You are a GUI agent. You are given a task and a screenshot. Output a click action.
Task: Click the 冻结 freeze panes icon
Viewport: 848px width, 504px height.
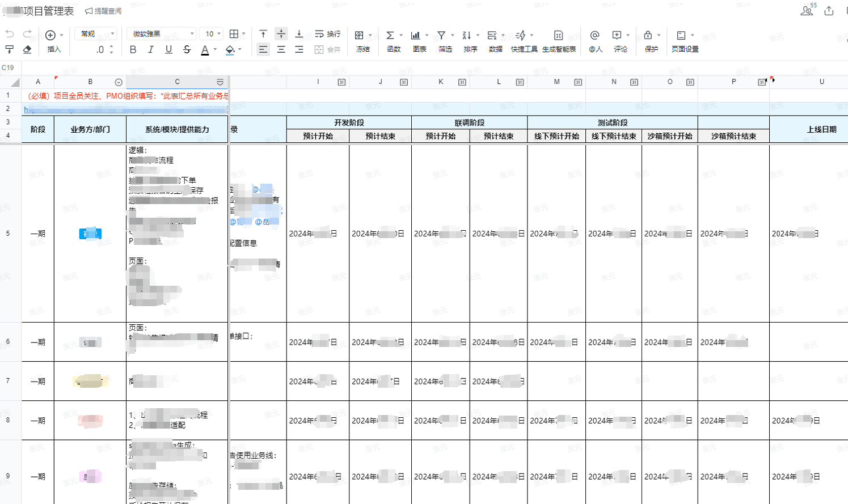pos(359,35)
